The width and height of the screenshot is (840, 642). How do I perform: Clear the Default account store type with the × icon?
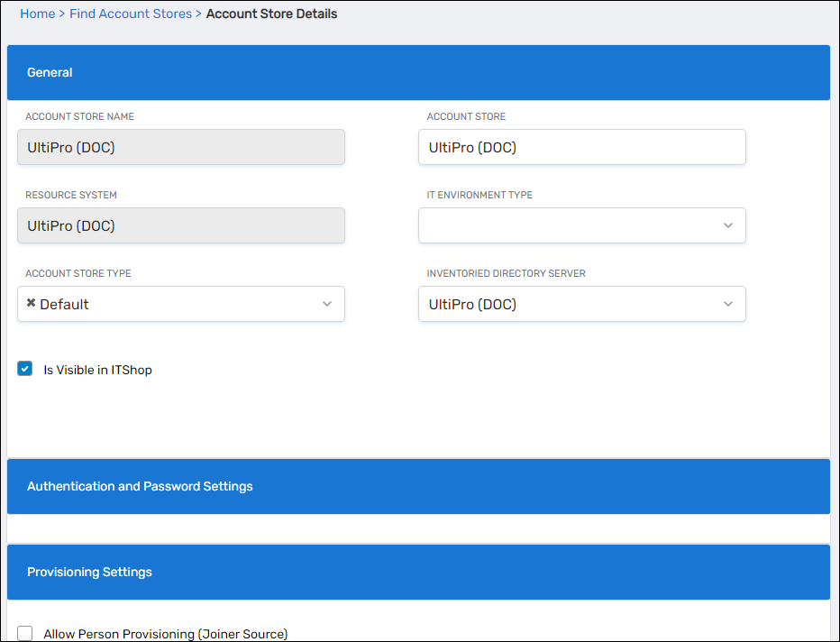coord(32,304)
